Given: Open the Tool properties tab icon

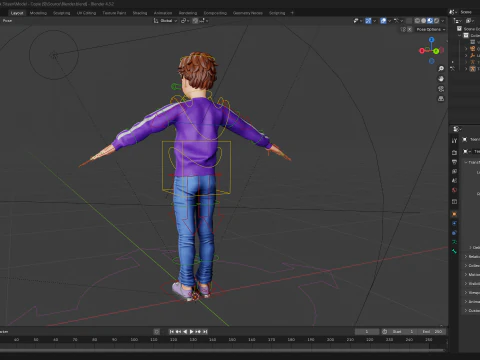Looking at the screenshot, I should [x=454, y=141].
